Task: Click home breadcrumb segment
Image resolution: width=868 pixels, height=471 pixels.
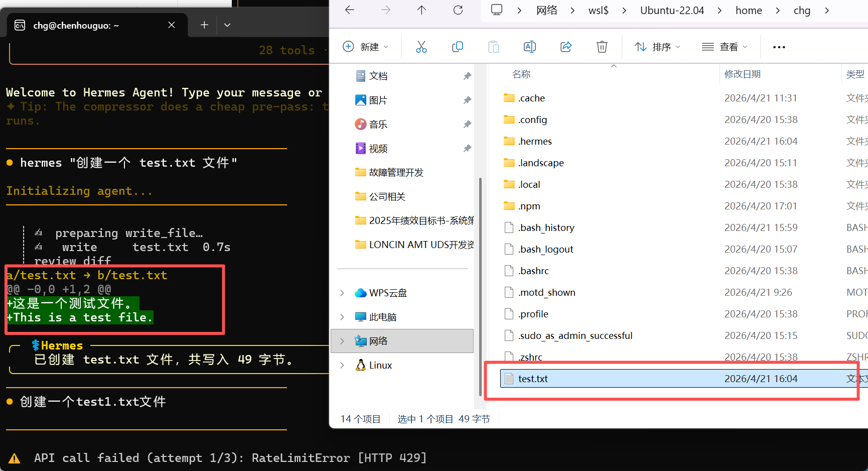Action: [749, 11]
